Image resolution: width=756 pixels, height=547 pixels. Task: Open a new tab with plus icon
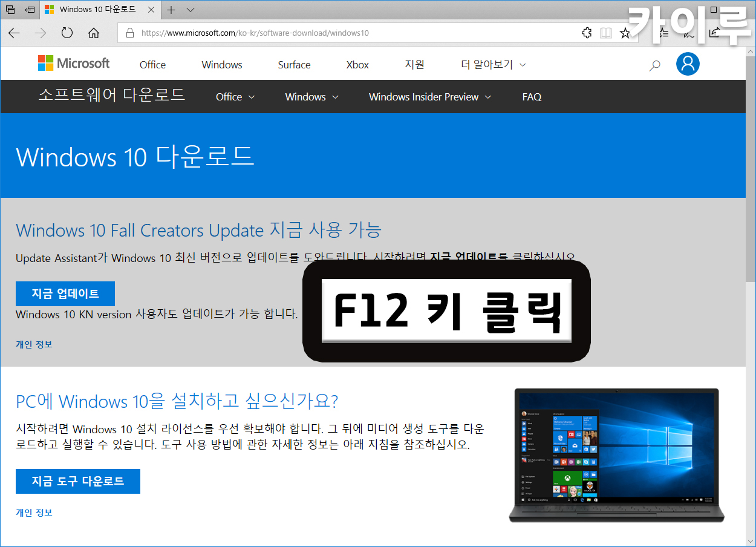[171, 10]
